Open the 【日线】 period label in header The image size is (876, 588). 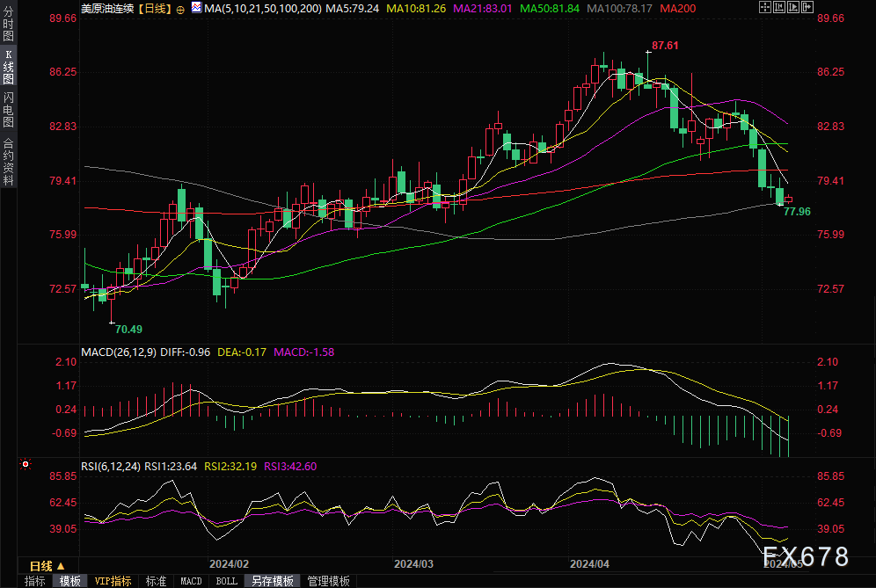pyautogui.click(x=152, y=8)
